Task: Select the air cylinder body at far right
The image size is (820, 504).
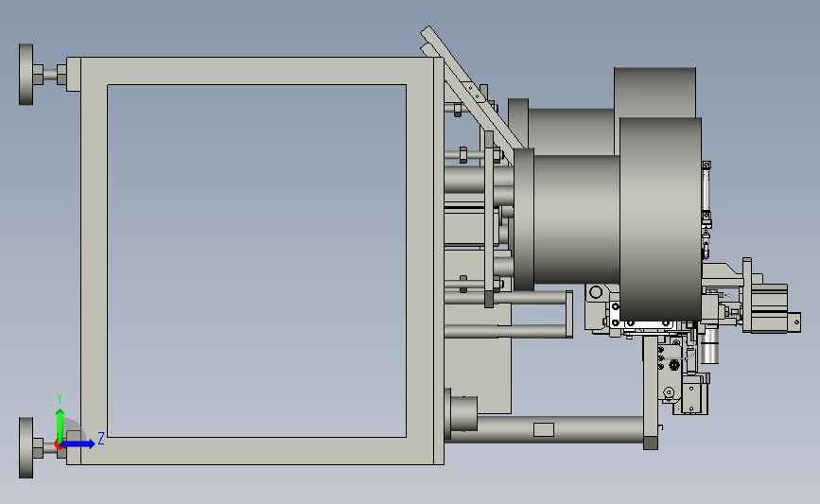Action: (769, 308)
